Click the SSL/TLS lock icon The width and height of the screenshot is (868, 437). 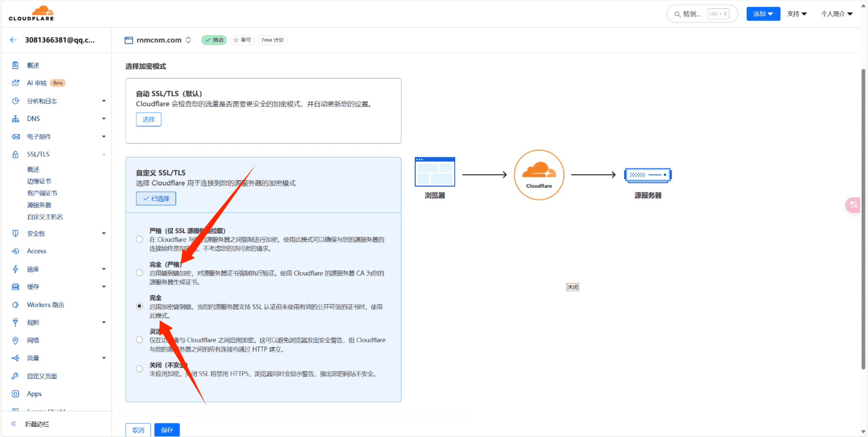(15, 154)
